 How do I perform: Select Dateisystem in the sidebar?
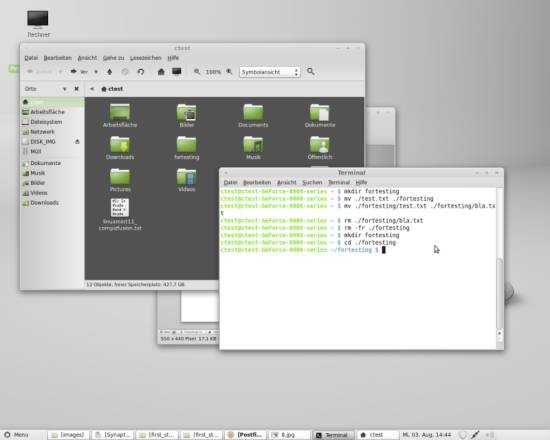(x=46, y=122)
